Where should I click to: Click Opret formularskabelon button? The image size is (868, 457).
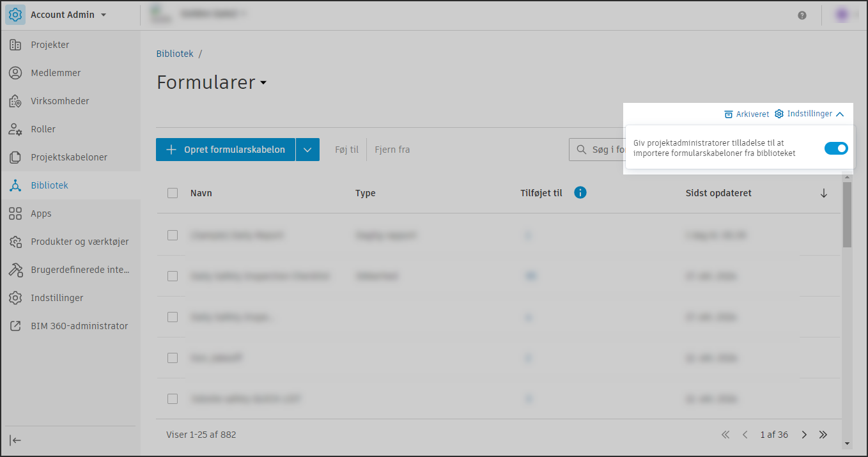(226, 150)
